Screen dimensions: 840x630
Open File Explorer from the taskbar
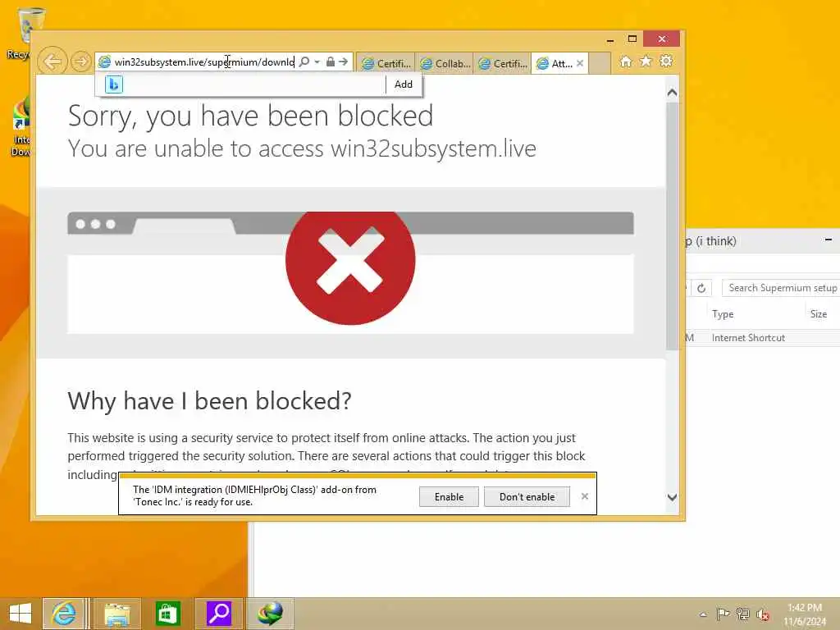tap(116, 614)
